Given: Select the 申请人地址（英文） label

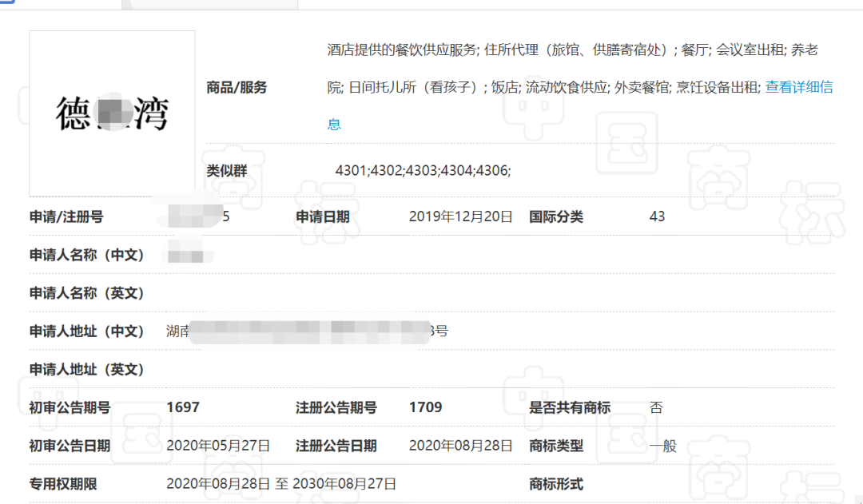Looking at the screenshot, I should pyautogui.click(x=87, y=370).
